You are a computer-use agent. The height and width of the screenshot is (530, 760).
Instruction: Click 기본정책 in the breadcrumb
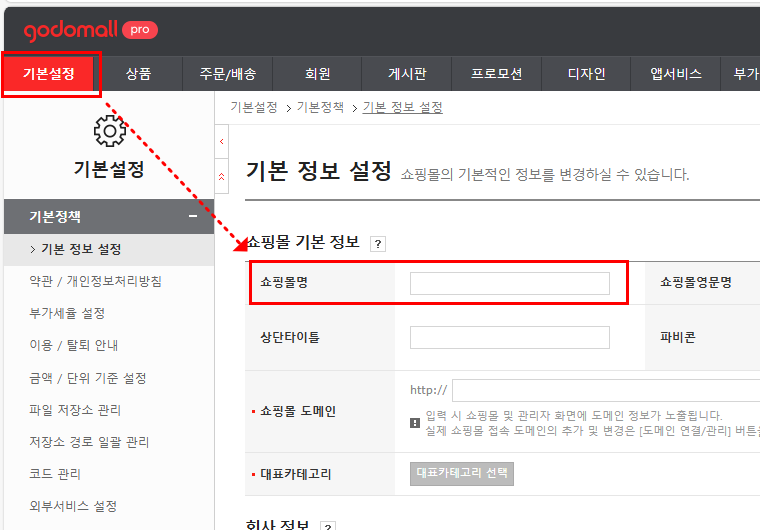(x=320, y=107)
